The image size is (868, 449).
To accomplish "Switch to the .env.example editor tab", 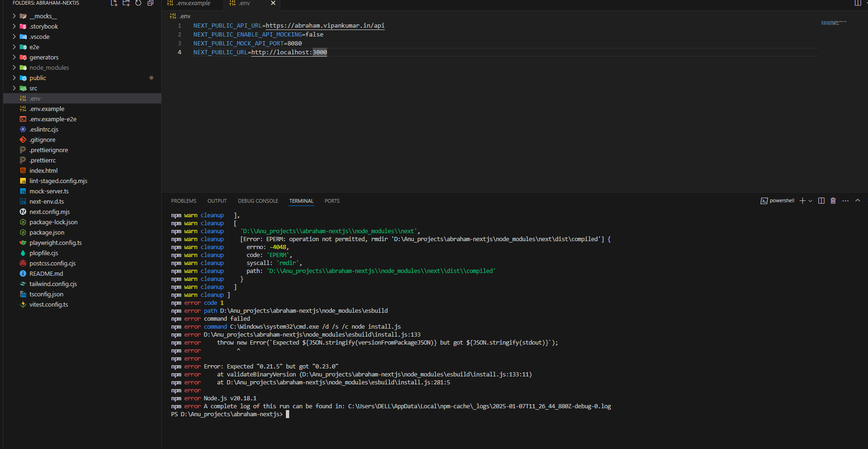I will click(x=193, y=3).
